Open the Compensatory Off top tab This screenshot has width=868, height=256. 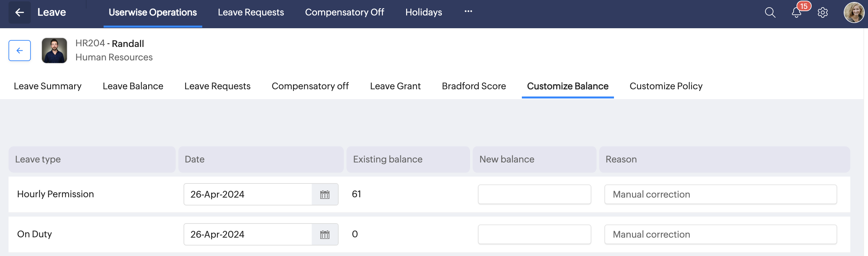click(x=345, y=12)
